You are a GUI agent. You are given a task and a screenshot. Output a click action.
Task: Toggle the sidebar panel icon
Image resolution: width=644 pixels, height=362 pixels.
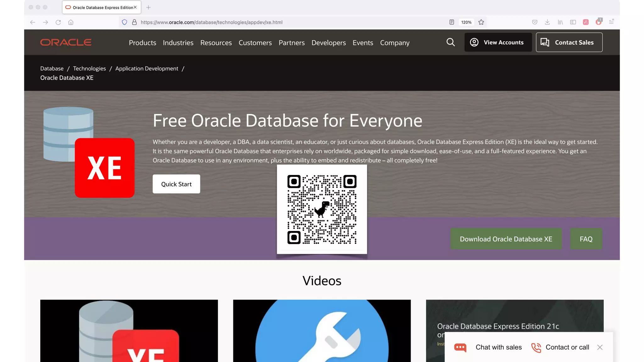coord(573,22)
